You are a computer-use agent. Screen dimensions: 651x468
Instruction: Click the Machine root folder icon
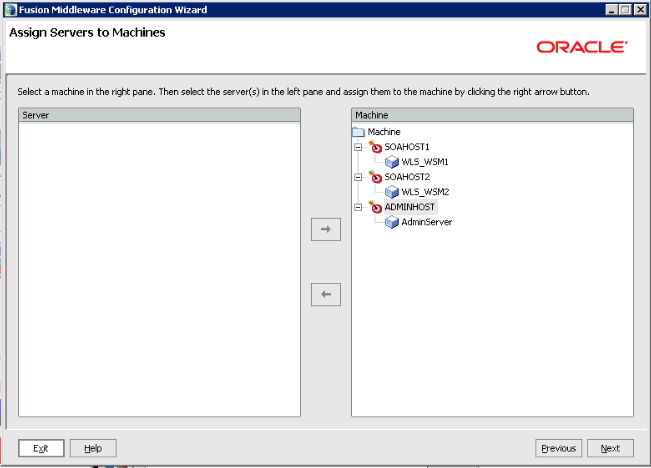point(358,132)
